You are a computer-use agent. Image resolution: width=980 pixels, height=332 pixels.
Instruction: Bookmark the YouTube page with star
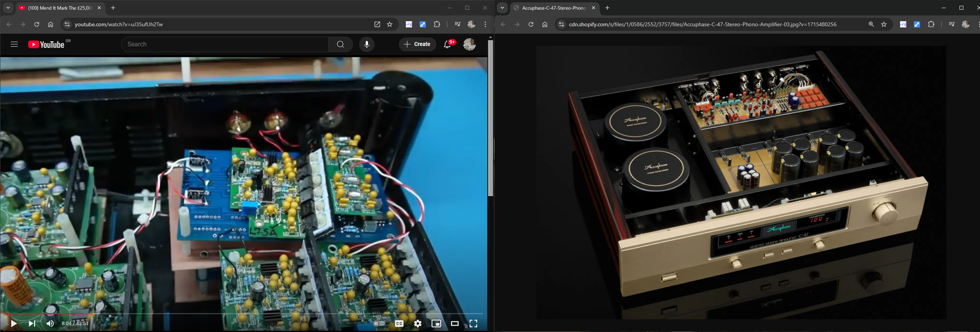pyautogui.click(x=390, y=24)
